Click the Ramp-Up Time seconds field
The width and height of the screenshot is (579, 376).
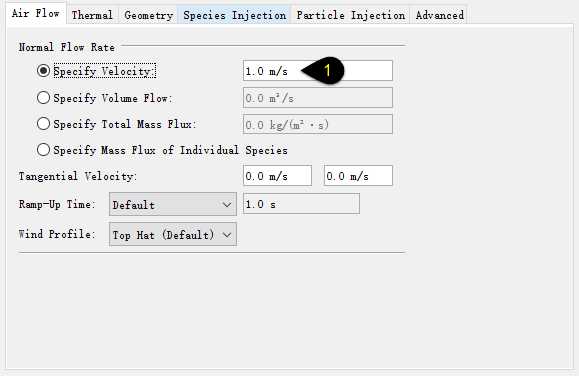(x=301, y=204)
